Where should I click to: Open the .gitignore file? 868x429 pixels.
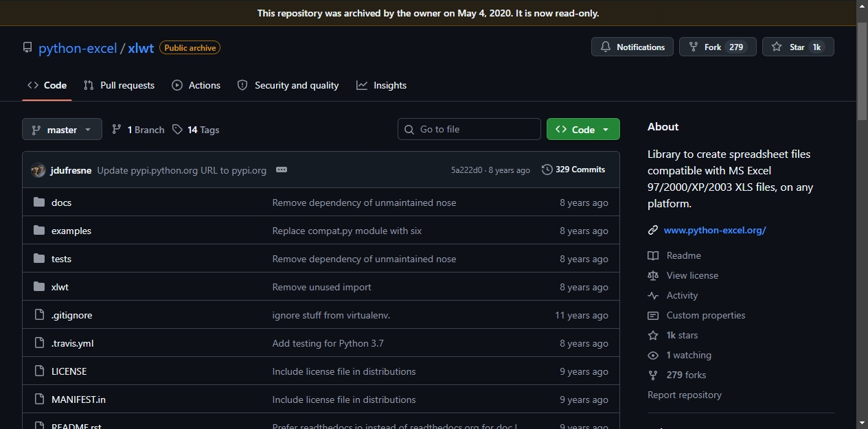pos(71,315)
